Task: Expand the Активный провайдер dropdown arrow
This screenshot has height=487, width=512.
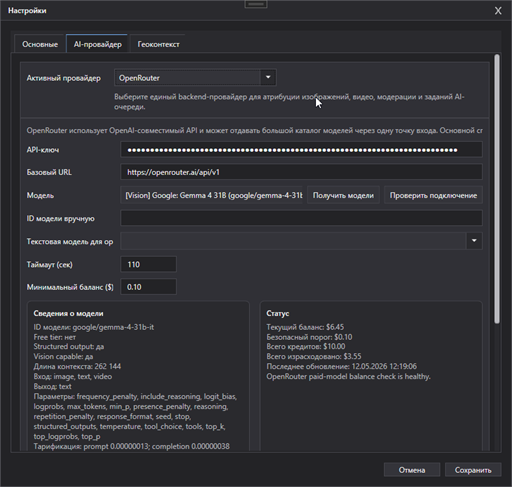Action: (268, 78)
